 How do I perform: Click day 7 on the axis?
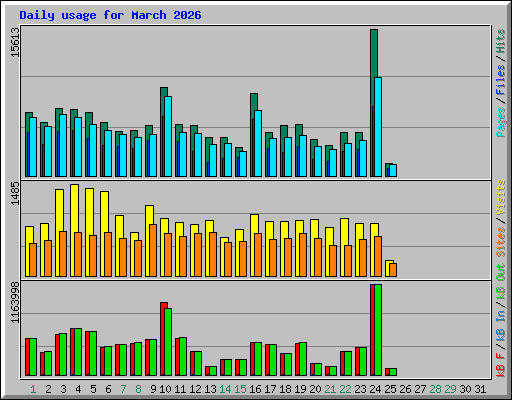point(123,389)
